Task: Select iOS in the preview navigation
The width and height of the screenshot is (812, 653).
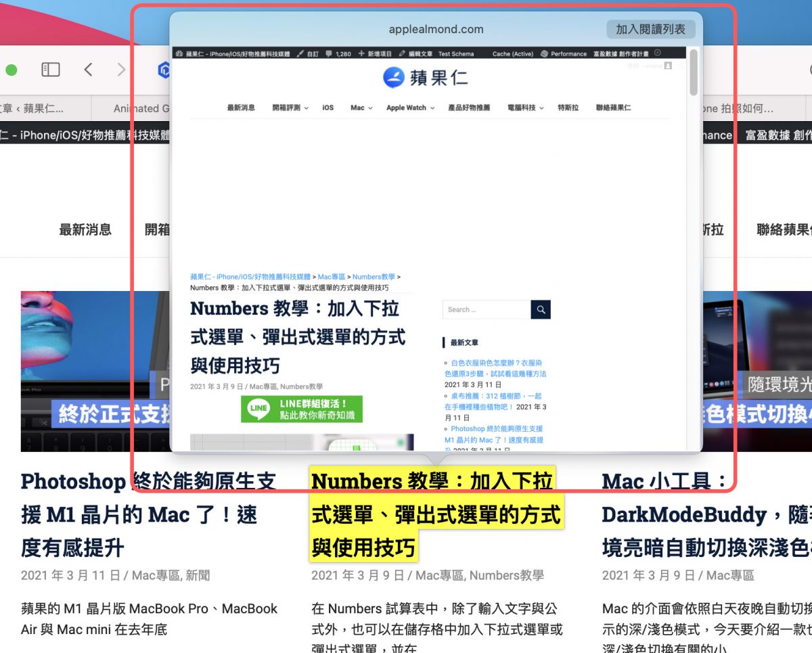Action: pos(328,108)
